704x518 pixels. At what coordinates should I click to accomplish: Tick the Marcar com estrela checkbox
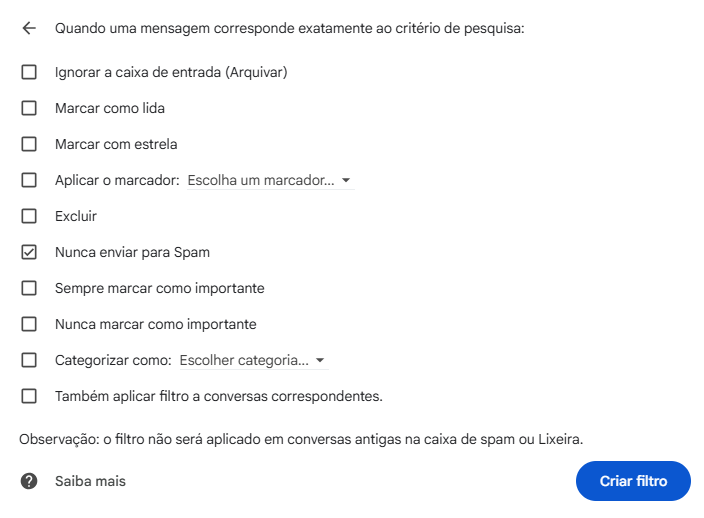(x=29, y=144)
